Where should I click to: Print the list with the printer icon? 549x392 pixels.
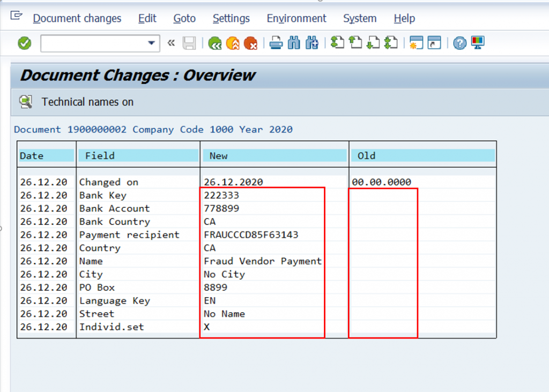click(276, 43)
